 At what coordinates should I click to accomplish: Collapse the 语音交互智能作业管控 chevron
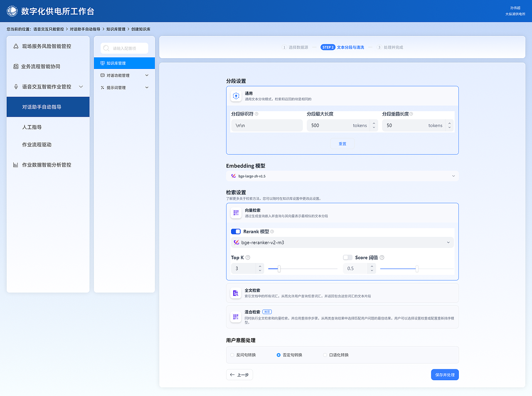coord(81,87)
